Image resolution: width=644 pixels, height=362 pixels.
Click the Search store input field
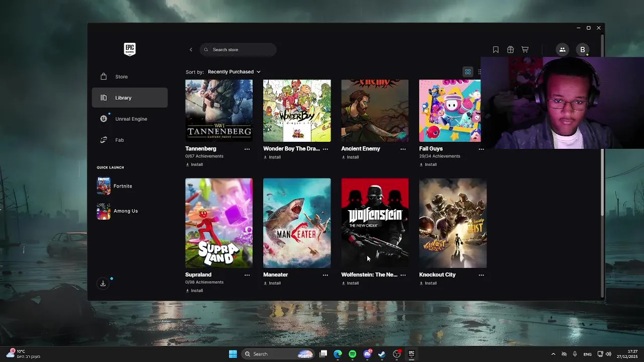coord(238,49)
